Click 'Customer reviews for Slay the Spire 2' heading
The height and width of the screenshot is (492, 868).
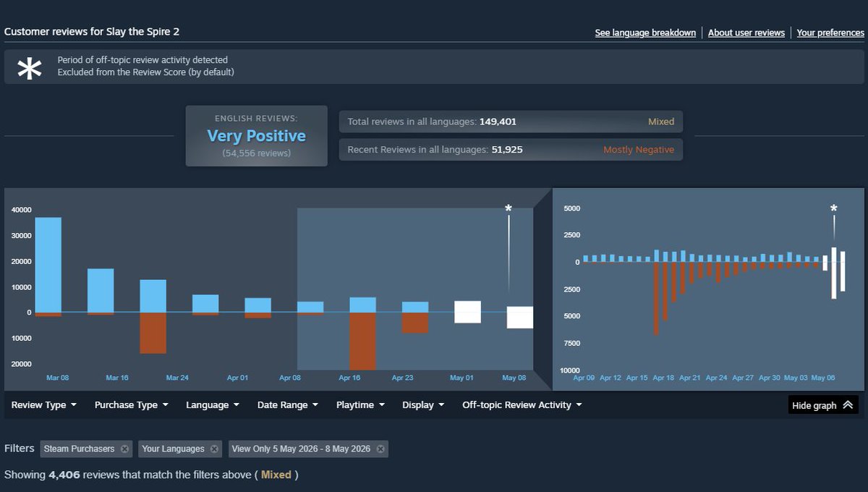click(x=91, y=32)
